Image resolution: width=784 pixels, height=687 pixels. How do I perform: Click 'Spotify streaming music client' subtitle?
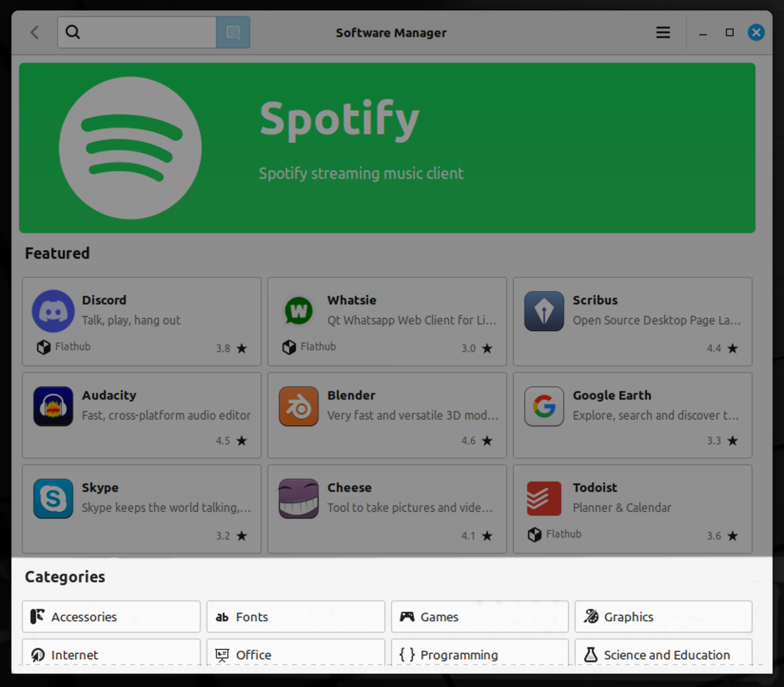pos(361,173)
